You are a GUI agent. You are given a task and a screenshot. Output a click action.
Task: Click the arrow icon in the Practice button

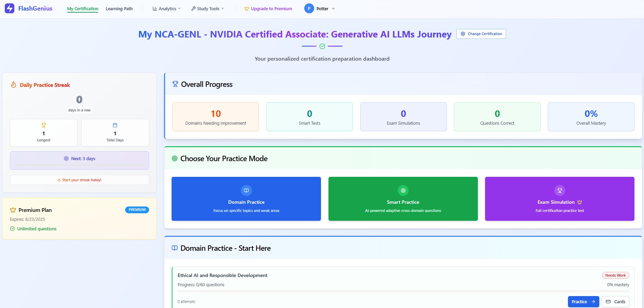(593, 302)
